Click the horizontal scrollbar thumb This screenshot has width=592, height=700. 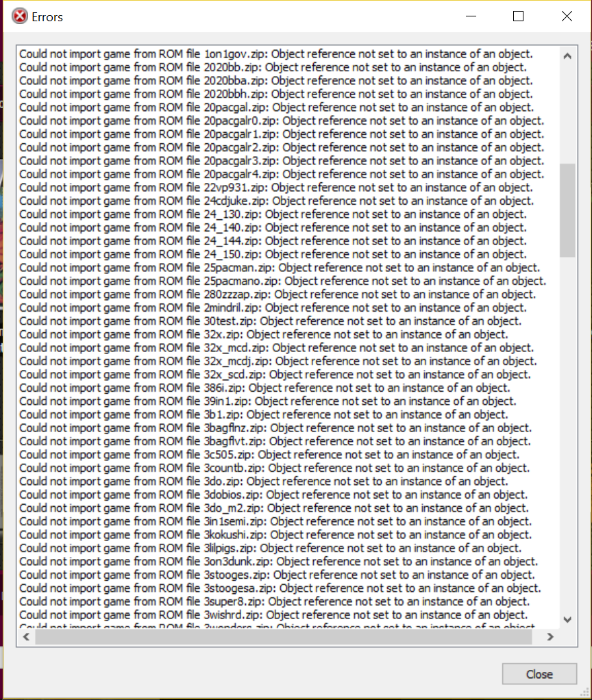pos(284,637)
